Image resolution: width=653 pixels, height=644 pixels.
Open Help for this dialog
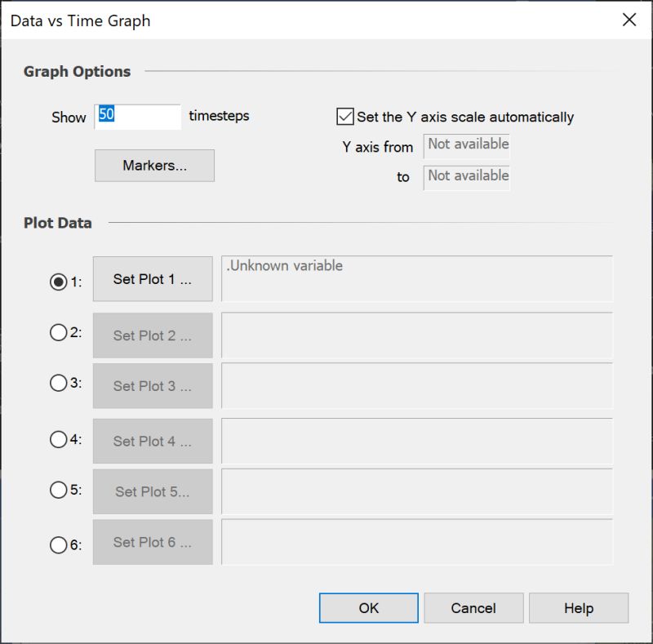[x=579, y=608]
